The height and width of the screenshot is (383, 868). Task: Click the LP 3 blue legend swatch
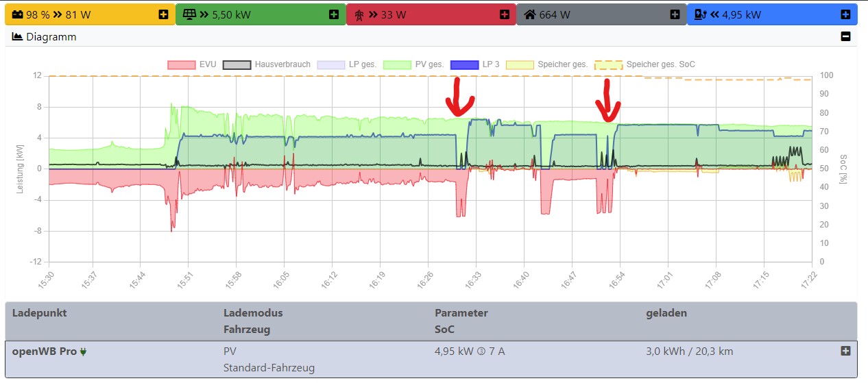coord(463,64)
